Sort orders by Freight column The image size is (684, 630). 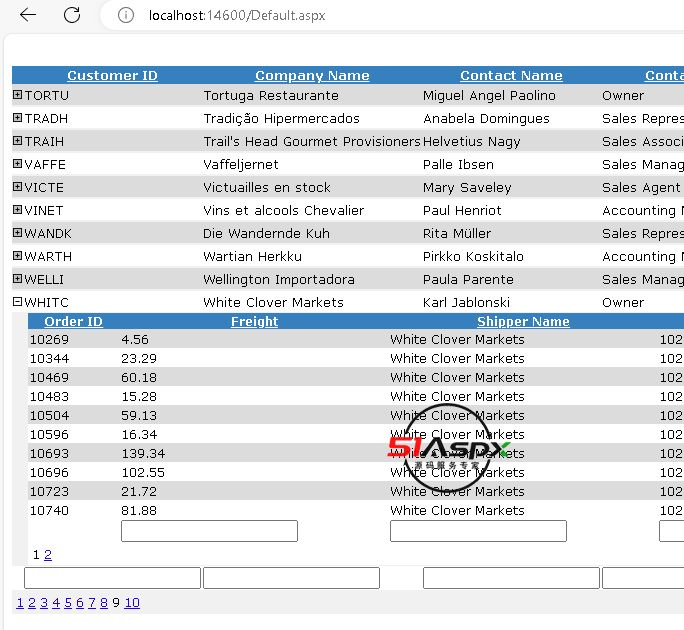254,322
